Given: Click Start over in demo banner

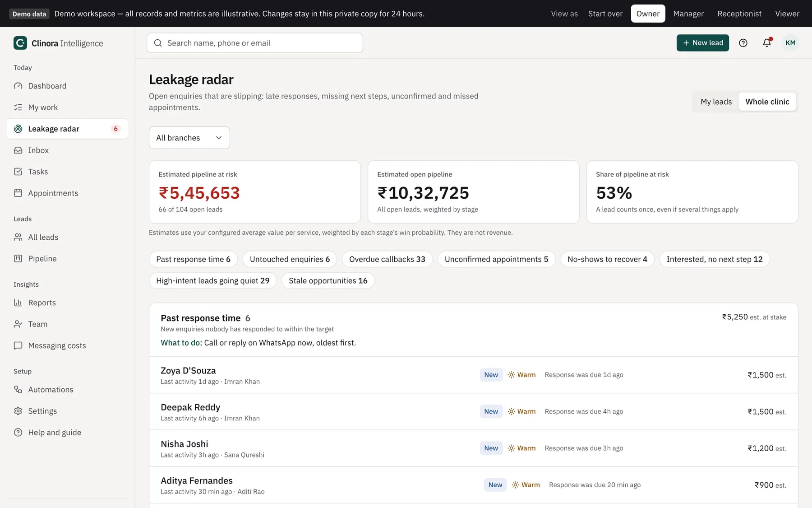Looking at the screenshot, I should point(605,14).
